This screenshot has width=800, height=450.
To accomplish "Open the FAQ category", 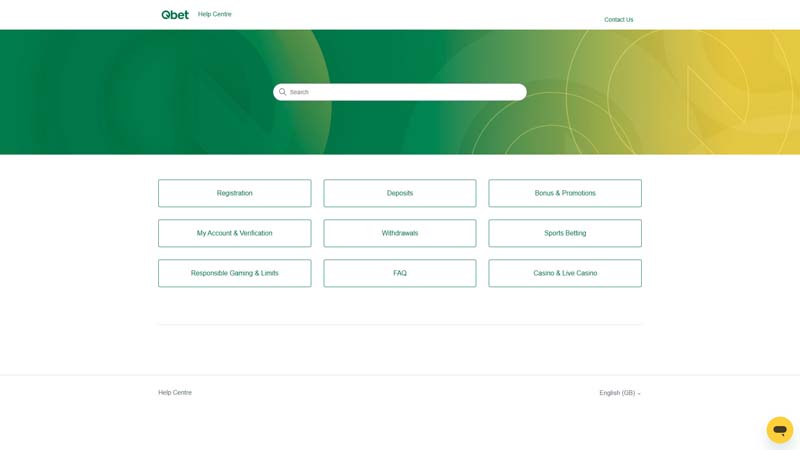I will click(400, 273).
